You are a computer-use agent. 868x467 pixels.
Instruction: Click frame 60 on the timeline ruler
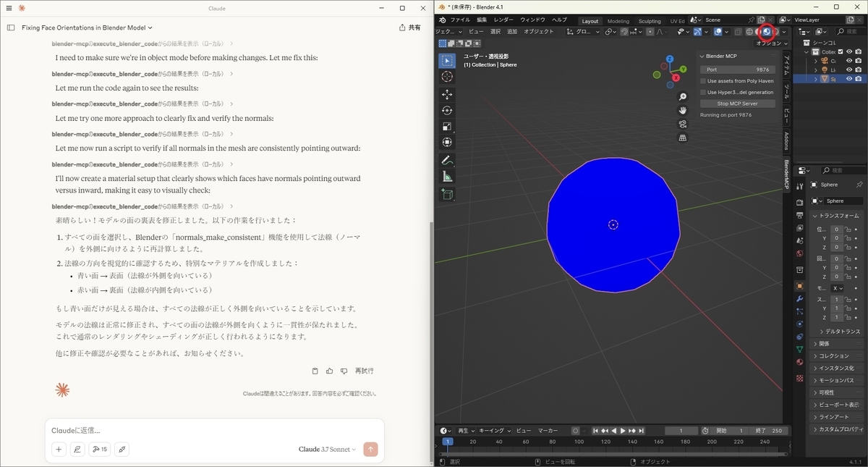527,441
